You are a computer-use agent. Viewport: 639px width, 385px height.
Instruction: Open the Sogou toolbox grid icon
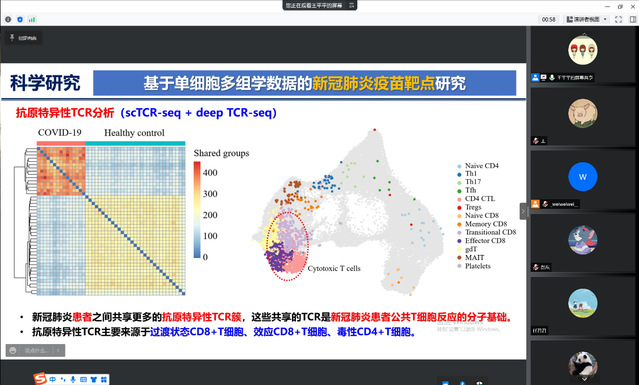point(104,379)
